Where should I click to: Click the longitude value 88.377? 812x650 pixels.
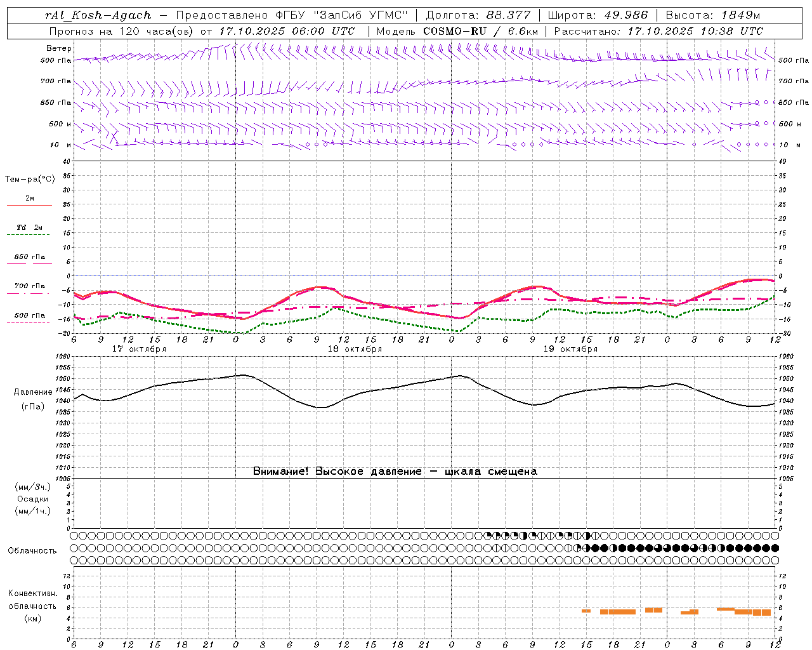pos(508,15)
